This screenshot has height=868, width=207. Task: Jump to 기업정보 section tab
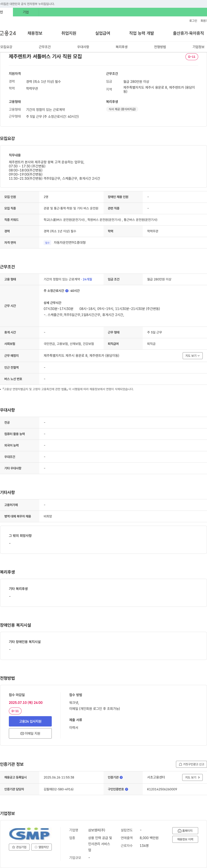198,47
